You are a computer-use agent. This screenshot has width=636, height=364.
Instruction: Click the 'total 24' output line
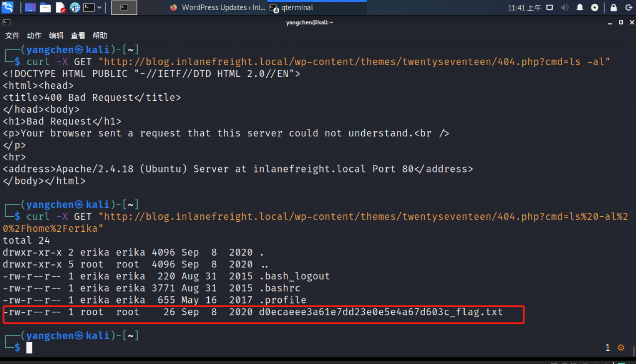26,241
